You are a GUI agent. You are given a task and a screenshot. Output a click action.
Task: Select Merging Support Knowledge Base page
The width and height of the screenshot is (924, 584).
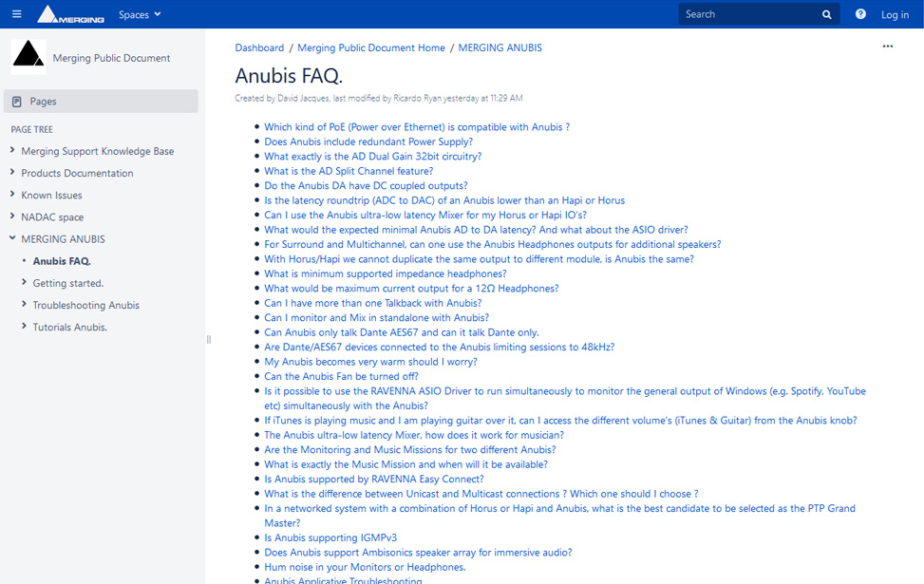(97, 151)
